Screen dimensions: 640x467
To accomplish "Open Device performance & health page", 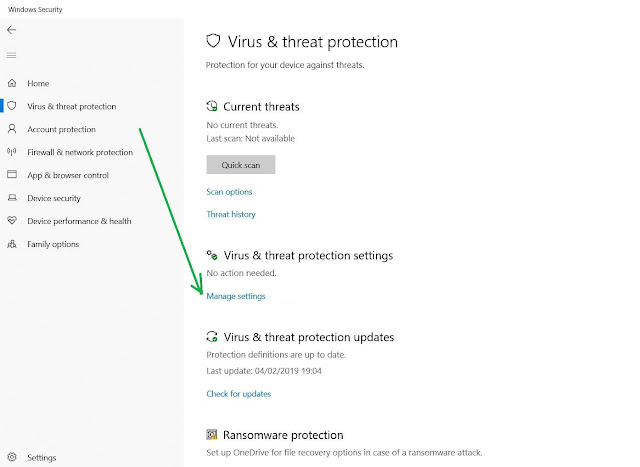I will [x=79, y=221].
